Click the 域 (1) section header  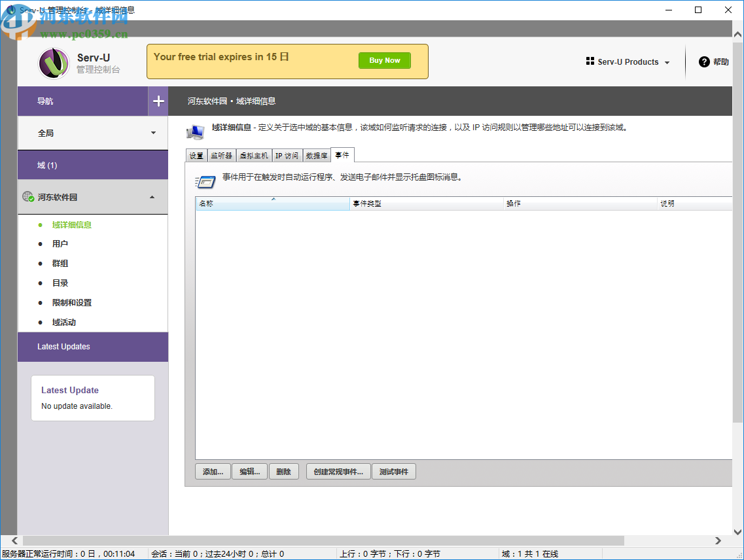click(93, 165)
